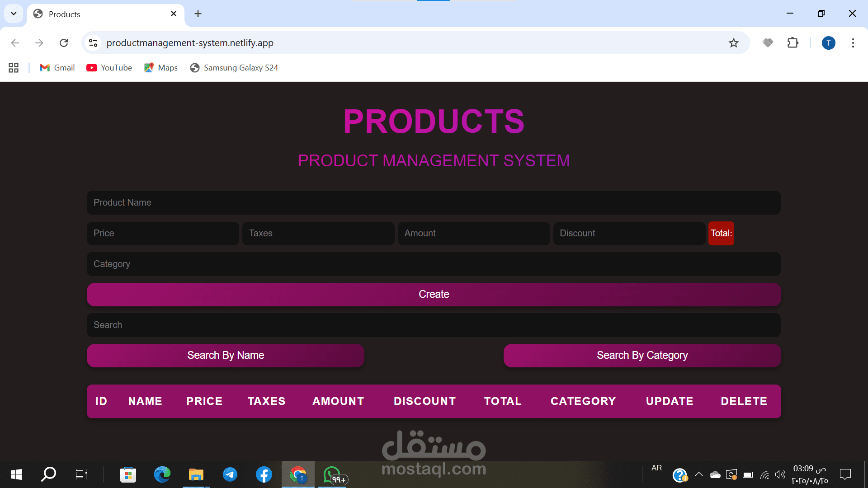This screenshot has height=488, width=868.
Task: Open Maps bookmark
Action: pos(161,68)
